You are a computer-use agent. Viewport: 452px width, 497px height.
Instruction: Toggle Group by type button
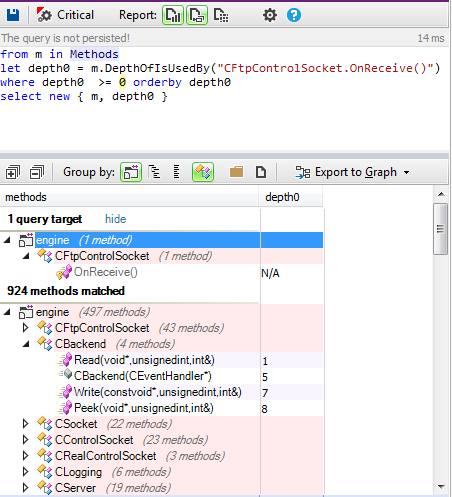[203, 172]
